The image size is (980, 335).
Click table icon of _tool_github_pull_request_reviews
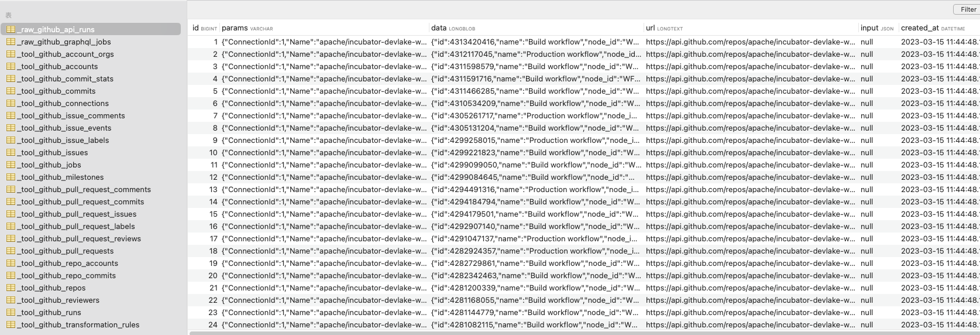click(x=11, y=238)
